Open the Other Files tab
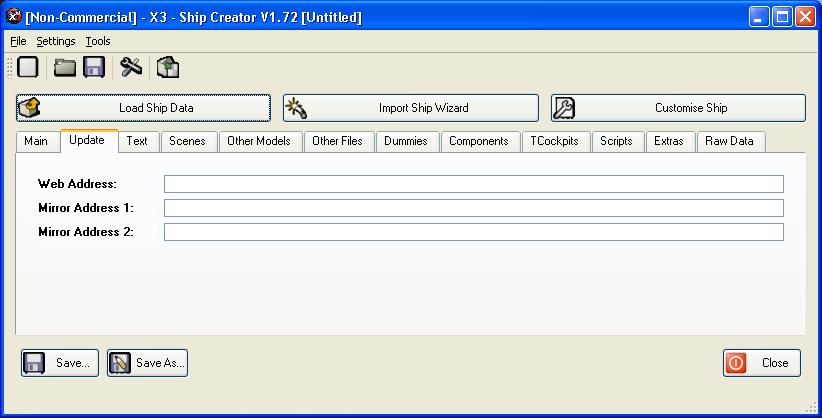This screenshot has width=822, height=418. tap(337, 141)
